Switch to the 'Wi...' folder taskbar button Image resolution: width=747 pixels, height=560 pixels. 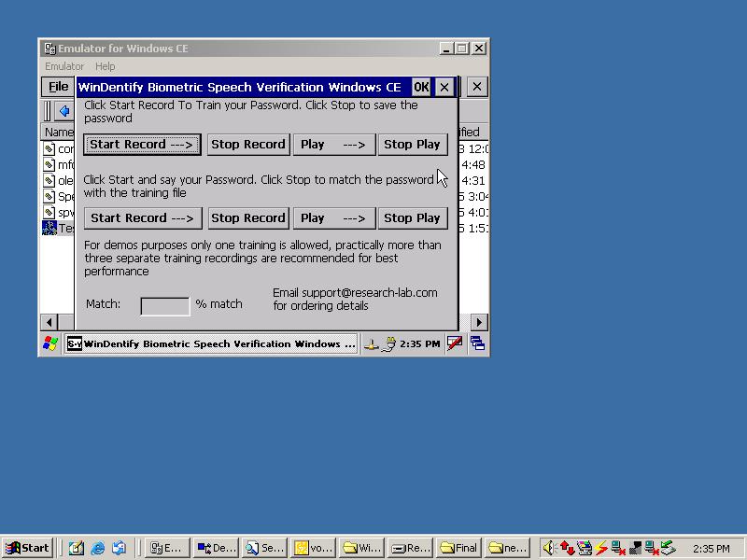[362, 548]
